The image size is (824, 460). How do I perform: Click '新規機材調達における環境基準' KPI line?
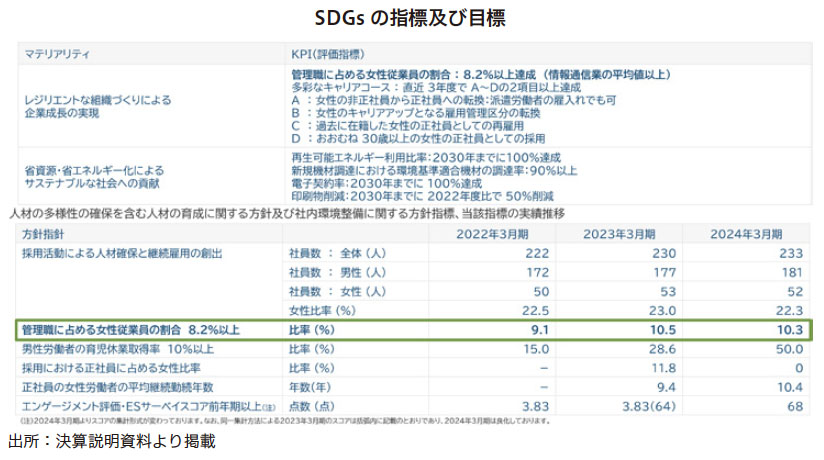(434, 170)
